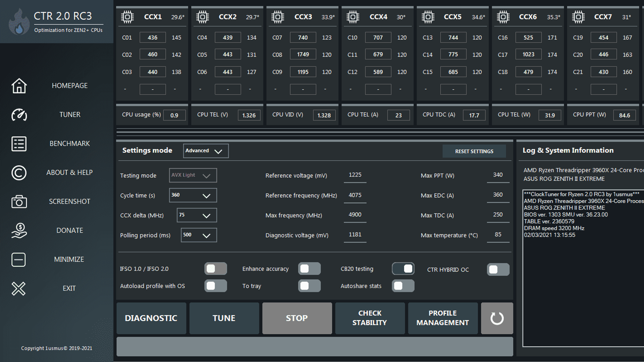Click the Minimize sidebar icon
This screenshot has height=362, width=644.
pos(19,259)
